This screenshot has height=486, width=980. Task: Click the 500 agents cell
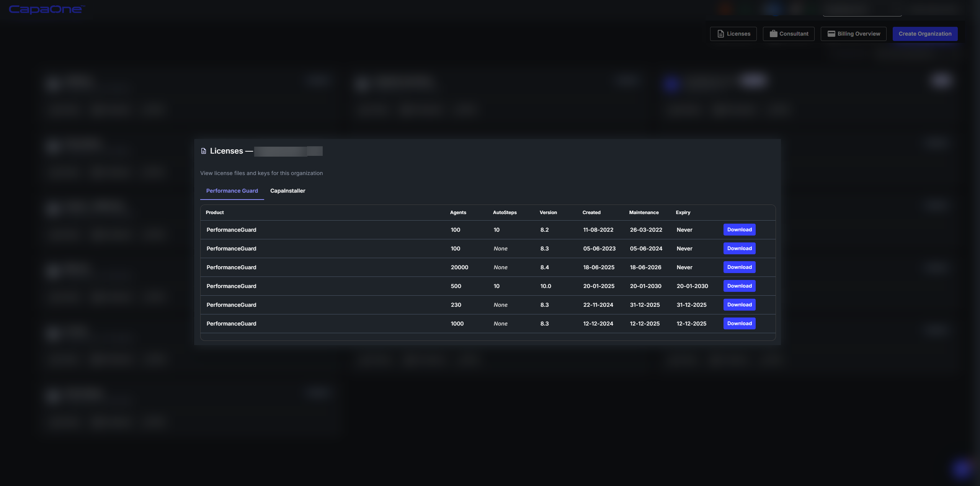(x=456, y=286)
